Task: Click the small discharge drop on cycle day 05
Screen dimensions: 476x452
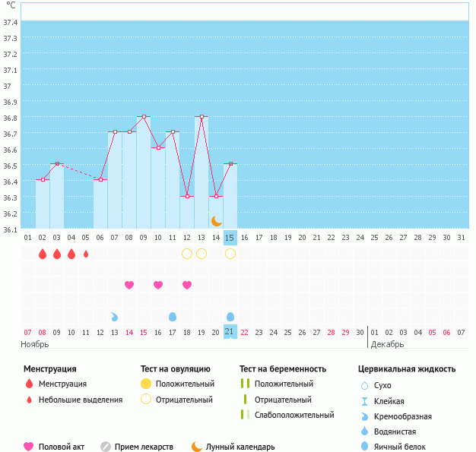Action: click(86, 254)
